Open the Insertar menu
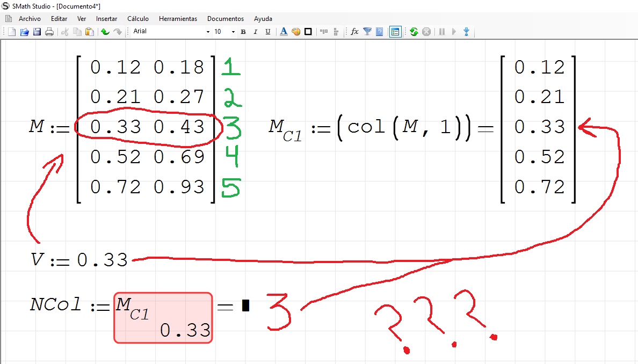Image resolution: width=638 pixels, height=364 pixels. 106,19
